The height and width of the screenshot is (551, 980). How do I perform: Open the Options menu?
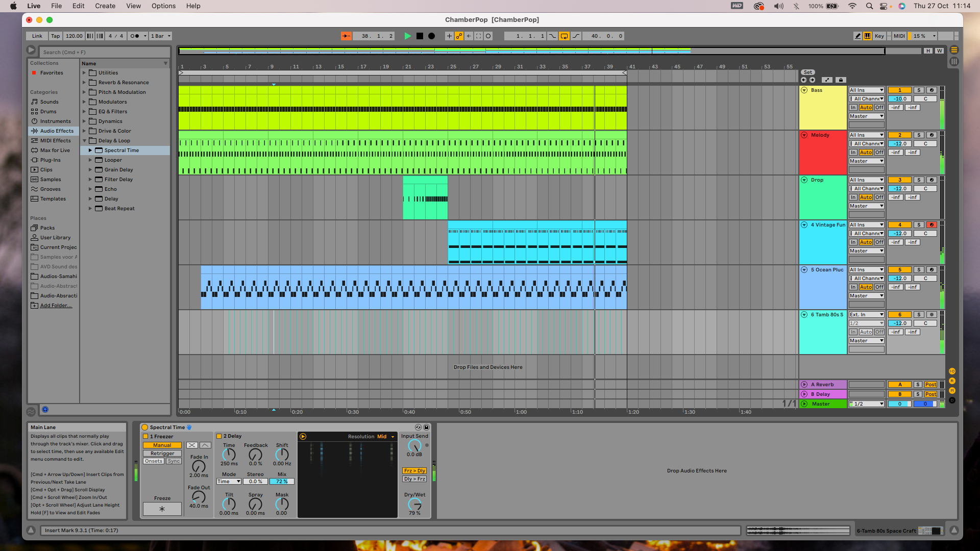tap(163, 6)
